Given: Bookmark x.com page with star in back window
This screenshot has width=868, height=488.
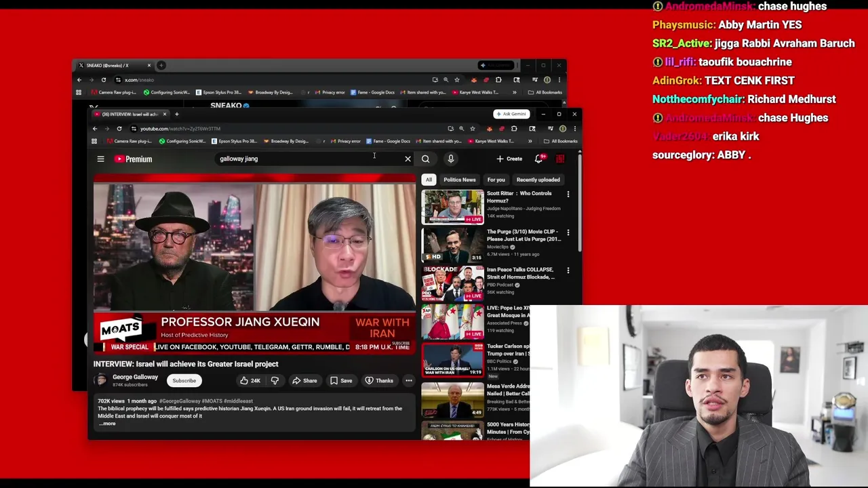Looking at the screenshot, I should [456, 79].
